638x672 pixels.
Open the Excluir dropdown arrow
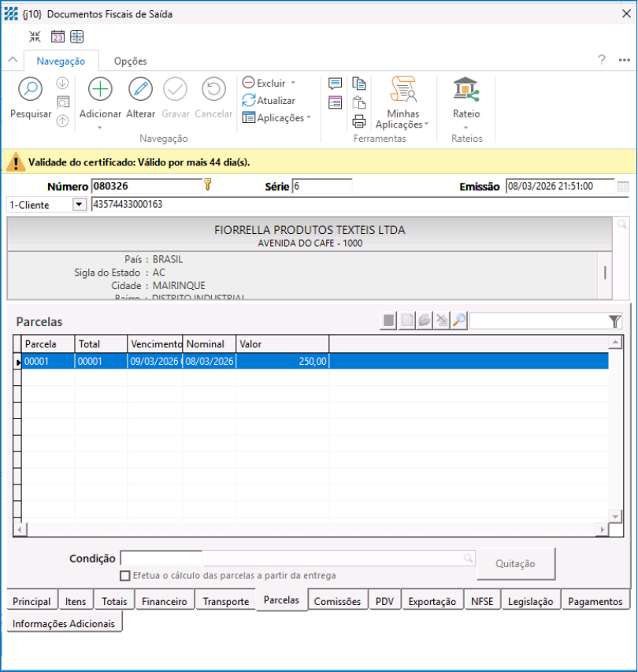(293, 83)
